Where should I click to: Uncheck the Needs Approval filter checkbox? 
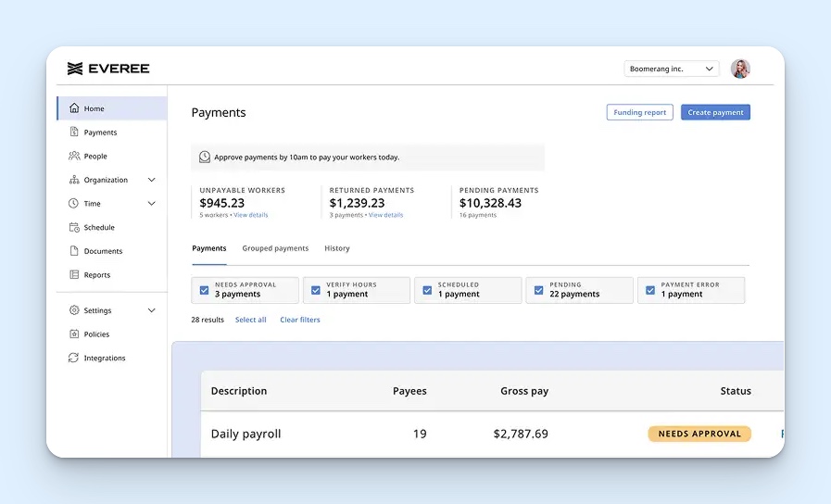[204, 290]
